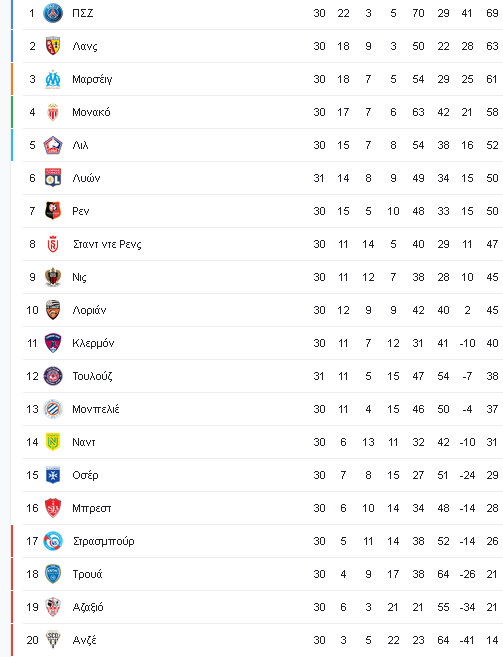503x657 pixels.
Task: Open the Σταντ ντε Ρενς team link
Action: (x=107, y=244)
